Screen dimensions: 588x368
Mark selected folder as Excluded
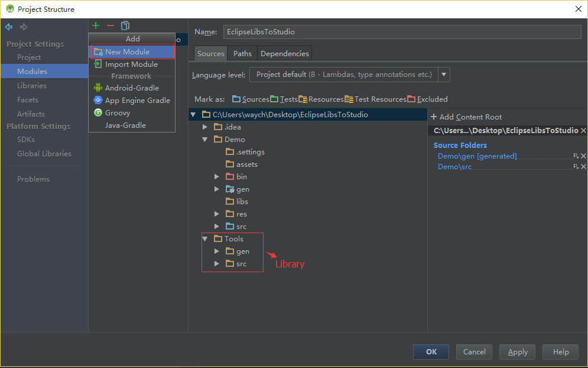[427, 99]
